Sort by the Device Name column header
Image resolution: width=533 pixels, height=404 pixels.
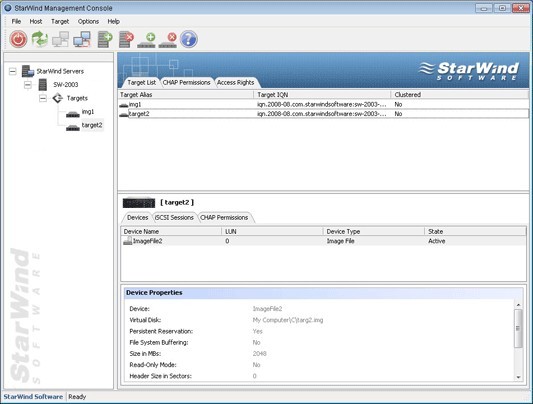click(x=171, y=231)
